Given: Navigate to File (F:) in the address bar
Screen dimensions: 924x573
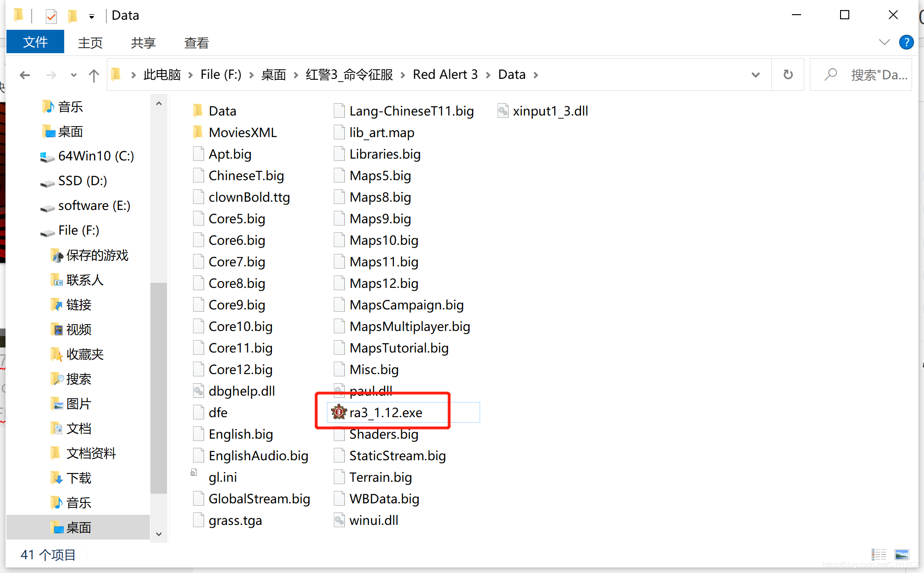Looking at the screenshot, I should click(221, 75).
